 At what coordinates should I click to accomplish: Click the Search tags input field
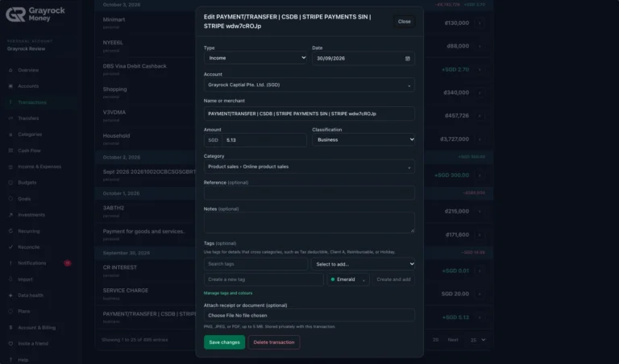(255, 264)
